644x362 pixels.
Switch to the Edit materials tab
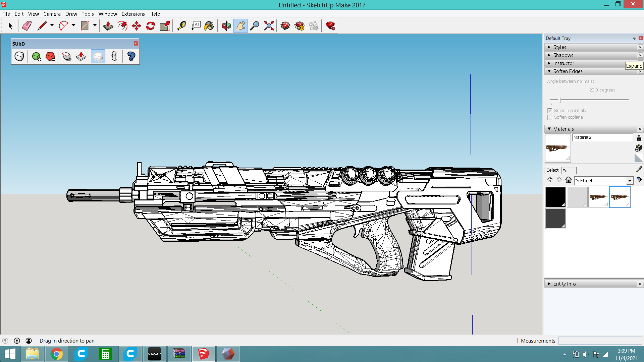click(566, 171)
